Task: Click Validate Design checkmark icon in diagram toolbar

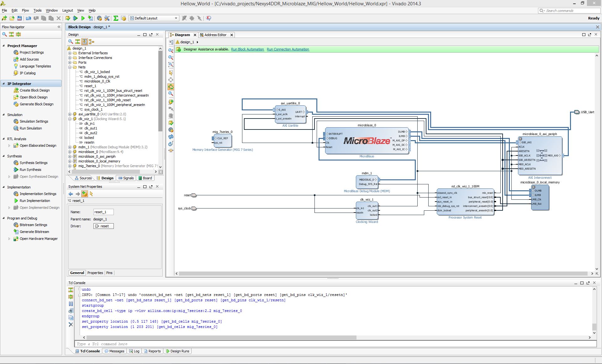Action: [x=171, y=123]
